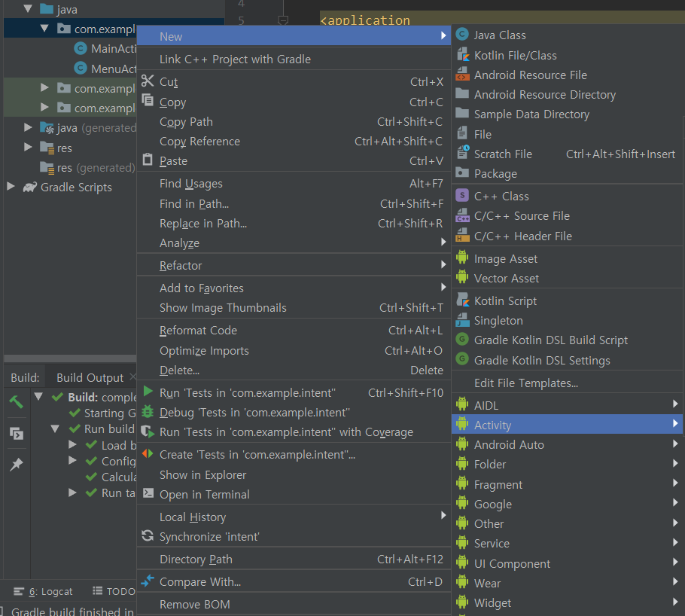Click the pin icon in Build panel
685x616 pixels.
coord(16,464)
